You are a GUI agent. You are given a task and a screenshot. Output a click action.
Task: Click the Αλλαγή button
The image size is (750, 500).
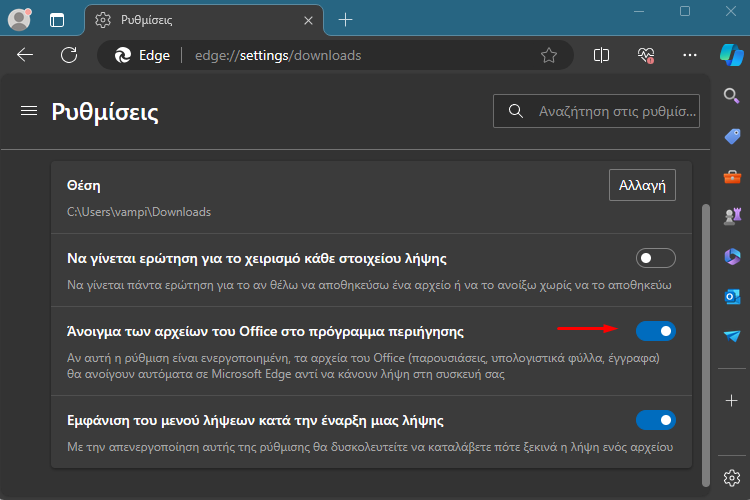(x=642, y=185)
